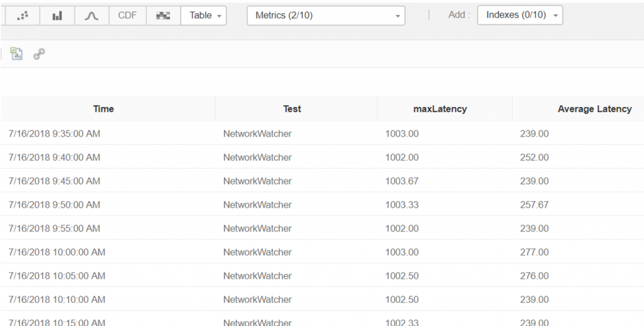Image resolution: width=644 pixels, height=326 pixels.
Task: Sort by the Test column header
Action: [292, 109]
